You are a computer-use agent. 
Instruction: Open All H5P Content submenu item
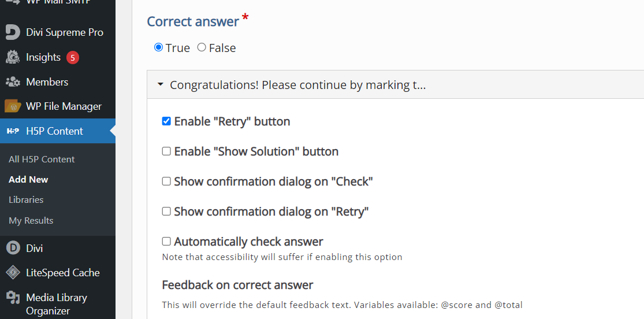(x=42, y=159)
